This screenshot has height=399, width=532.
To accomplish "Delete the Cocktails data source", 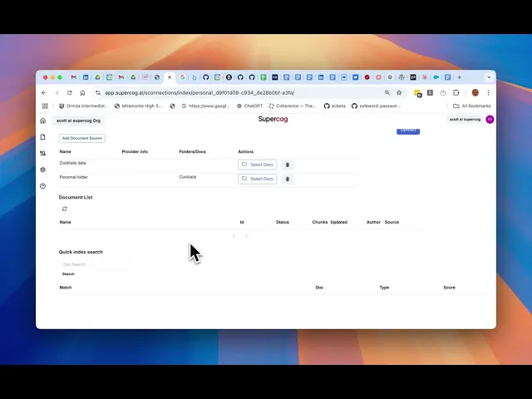I will [x=288, y=165].
